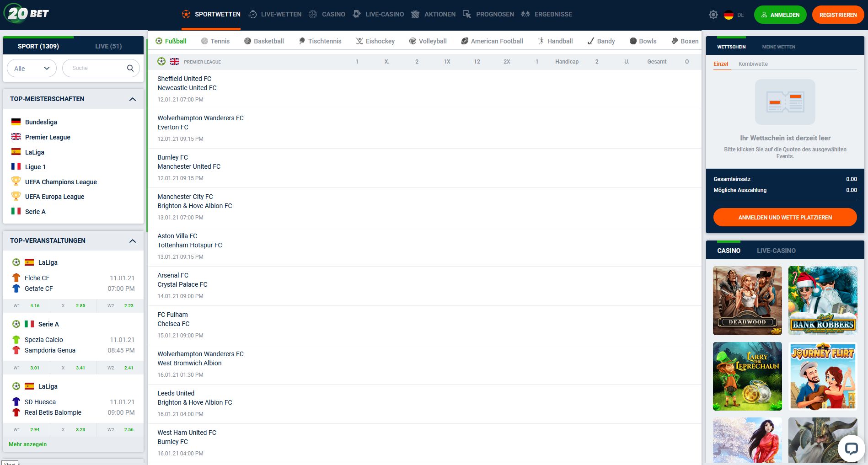Click the Boxen glove icon
This screenshot has width=868, height=465.
click(x=675, y=41)
